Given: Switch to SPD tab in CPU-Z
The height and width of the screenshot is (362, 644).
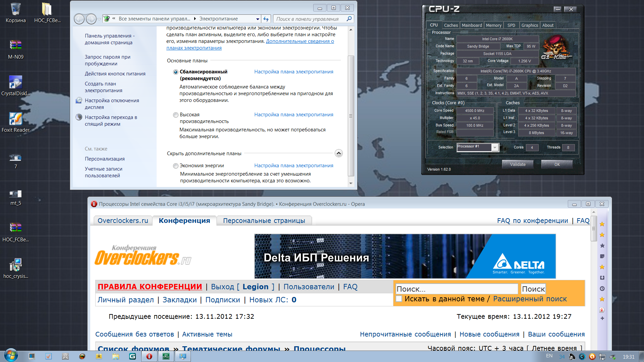Looking at the screenshot, I should [x=511, y=25].
